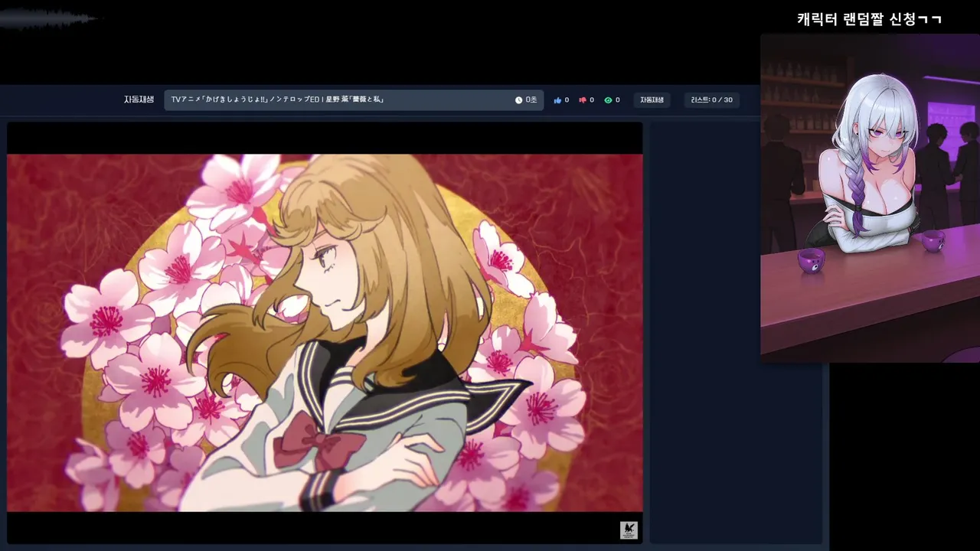This screenshot has width=980, height=551.
Task: Click the blue thumbs-up like icon
Action: pyautogui.click(x=557, y=100)
